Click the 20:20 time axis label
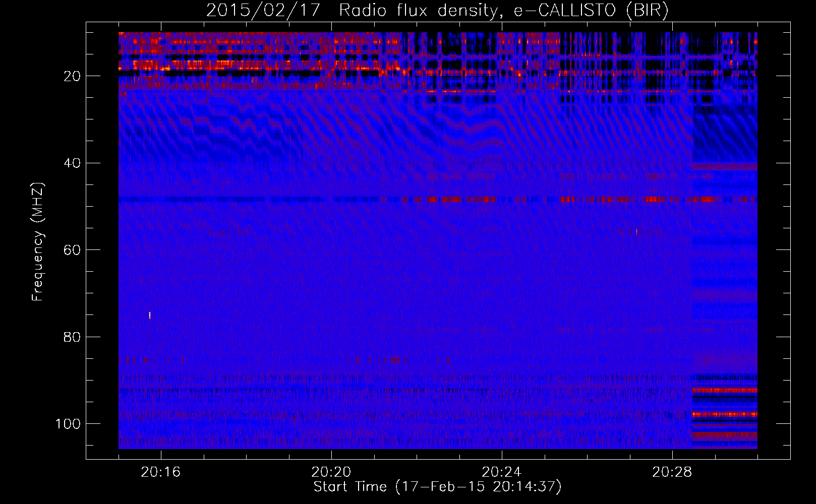Image resolution: width=816 pixels, height=504 pixels. 331,472
